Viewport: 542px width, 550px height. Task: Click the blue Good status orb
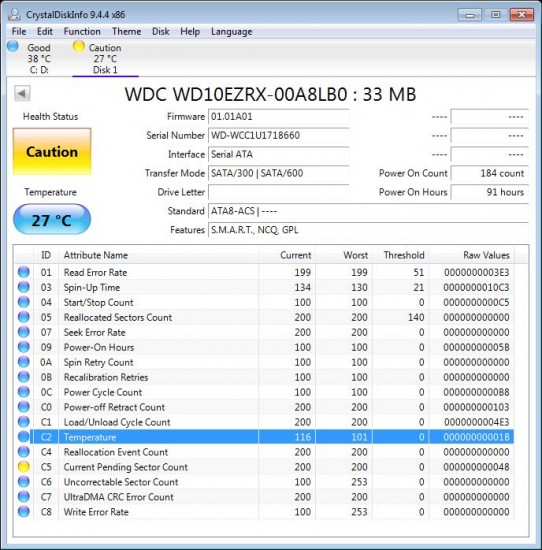(13, 46)
